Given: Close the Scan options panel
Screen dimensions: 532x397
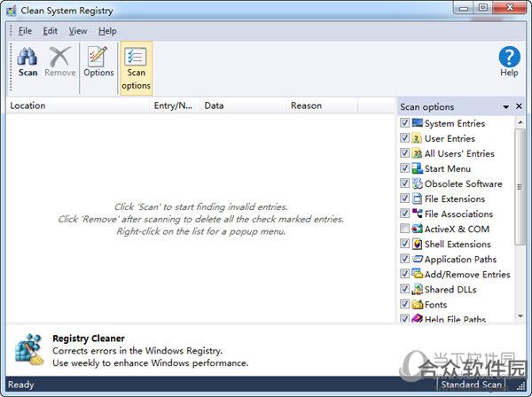Looking at the screenshot, I should (x=519, y=106).
